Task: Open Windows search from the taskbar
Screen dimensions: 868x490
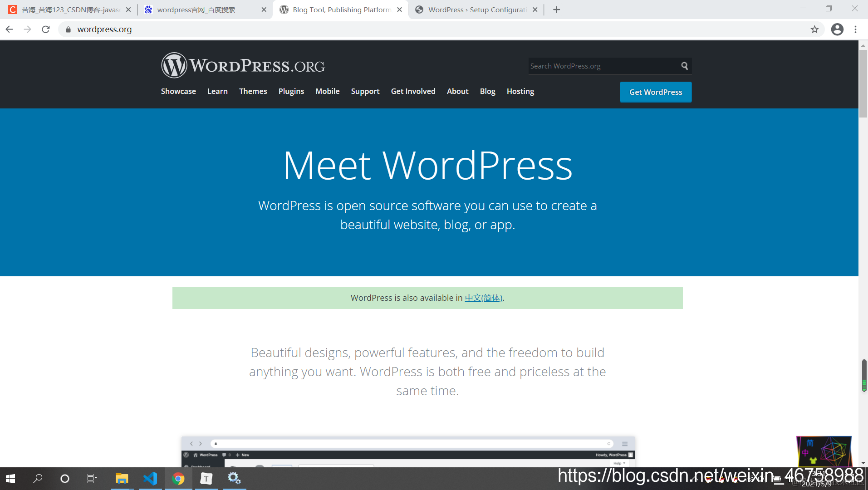Action: 38,479
